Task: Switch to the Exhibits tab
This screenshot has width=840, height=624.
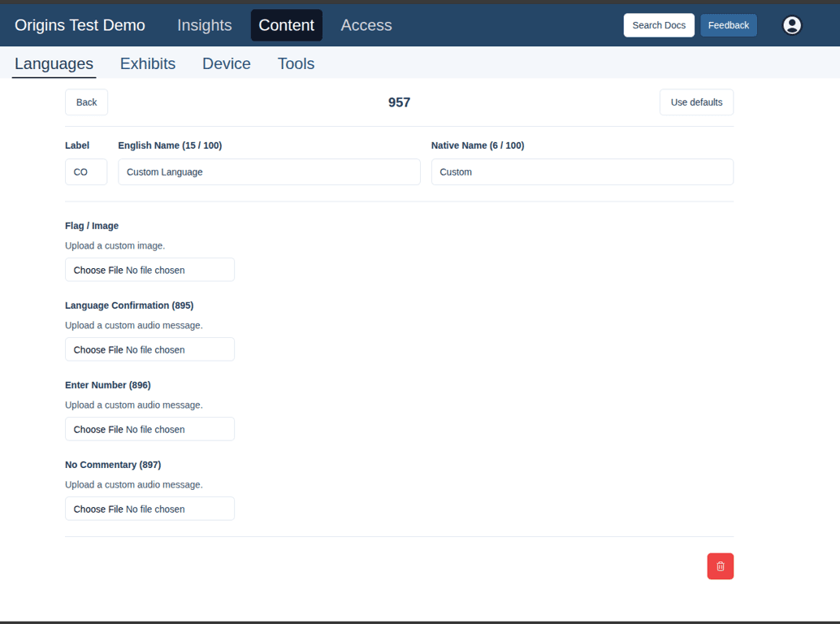Action: pos(148,63)
